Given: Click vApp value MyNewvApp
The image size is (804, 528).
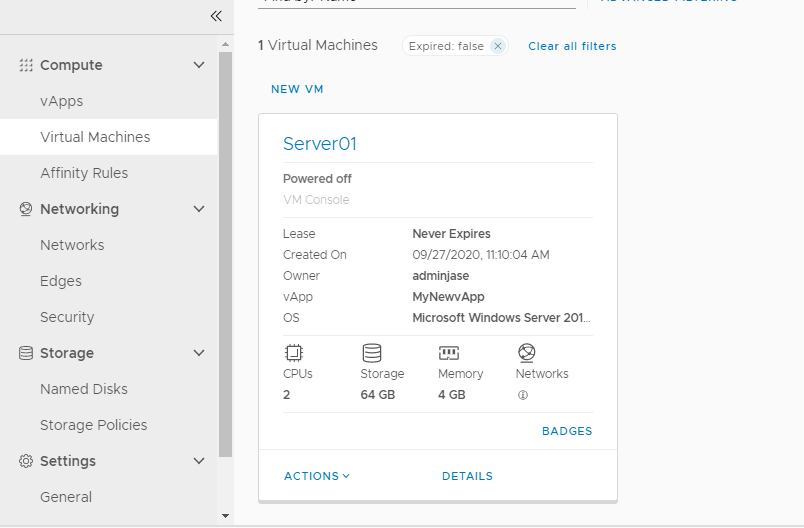Looking at the screenshot, I should (448, 297).
